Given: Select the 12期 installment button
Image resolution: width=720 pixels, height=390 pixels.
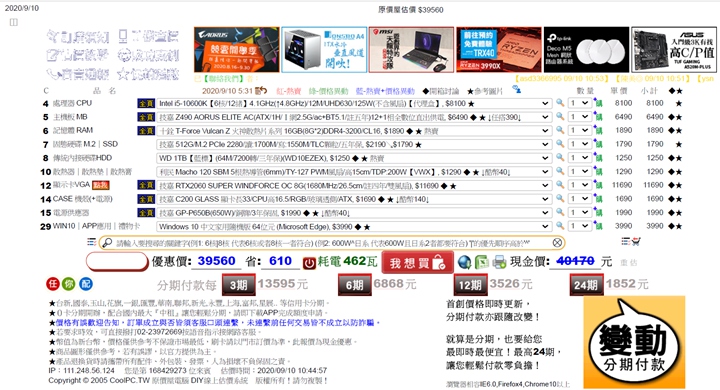Looking at the screenshot, I should pos(470,285).
